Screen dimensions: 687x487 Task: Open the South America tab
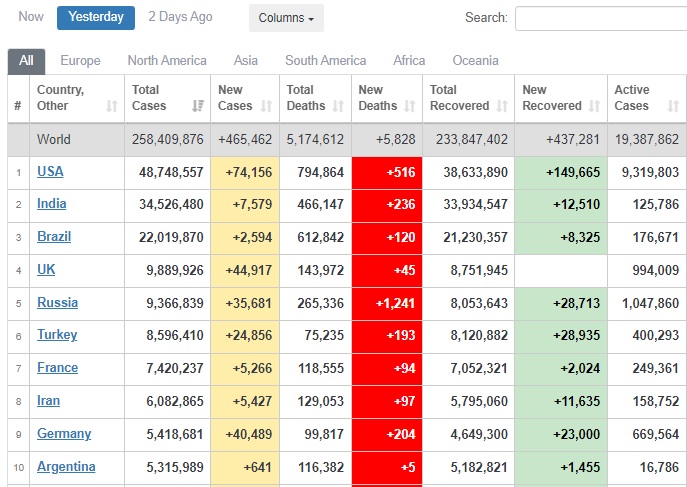(x=325, y=61)
